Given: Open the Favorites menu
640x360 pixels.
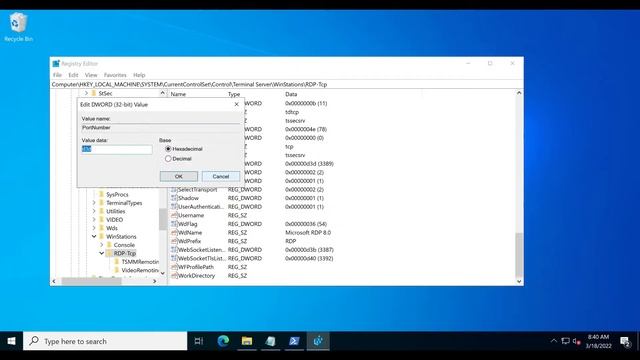Looking at the screenshot, I should pos(115,75).
